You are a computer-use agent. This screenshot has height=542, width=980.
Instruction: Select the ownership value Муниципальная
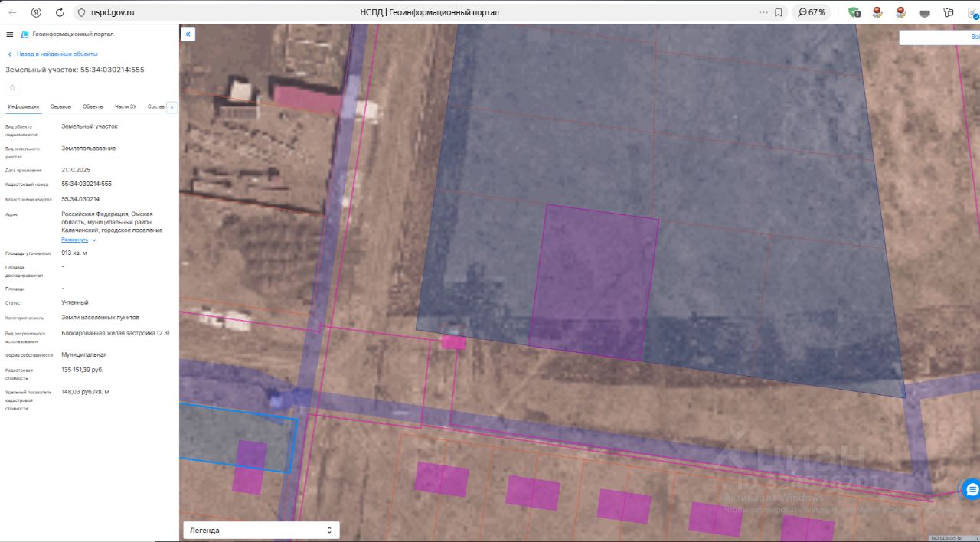point(84,354)
